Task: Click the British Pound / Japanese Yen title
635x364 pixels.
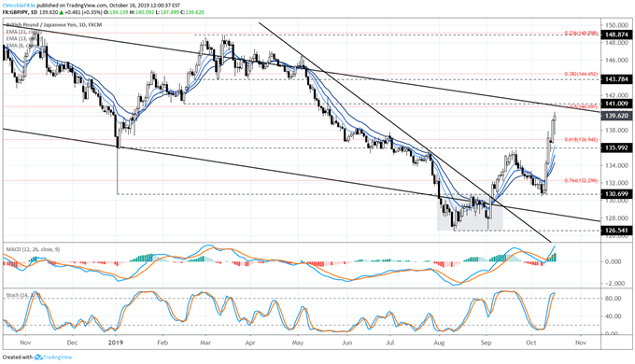Action: tap(54, 24)
